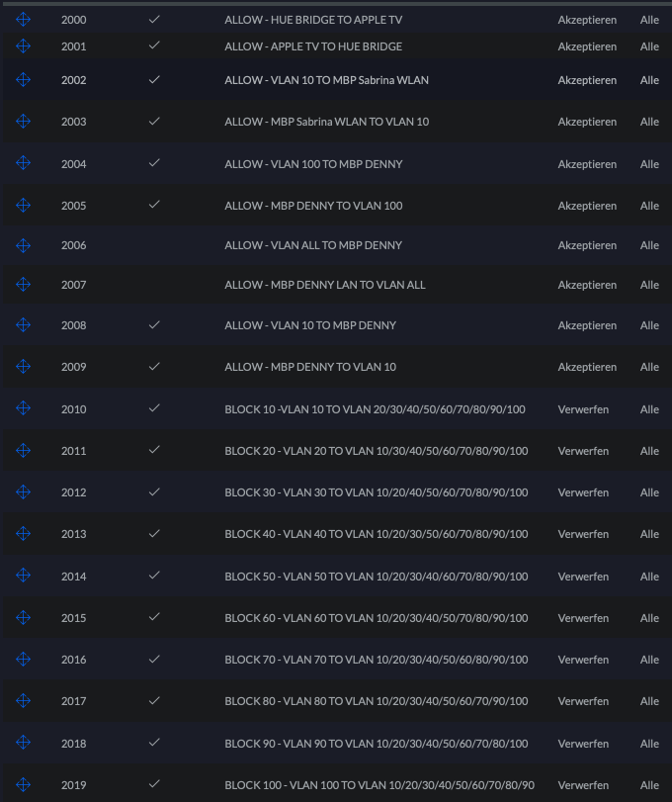Click Verwerfen action on rule 2011
The image size is (672, 802).
(x=583, y=451)
